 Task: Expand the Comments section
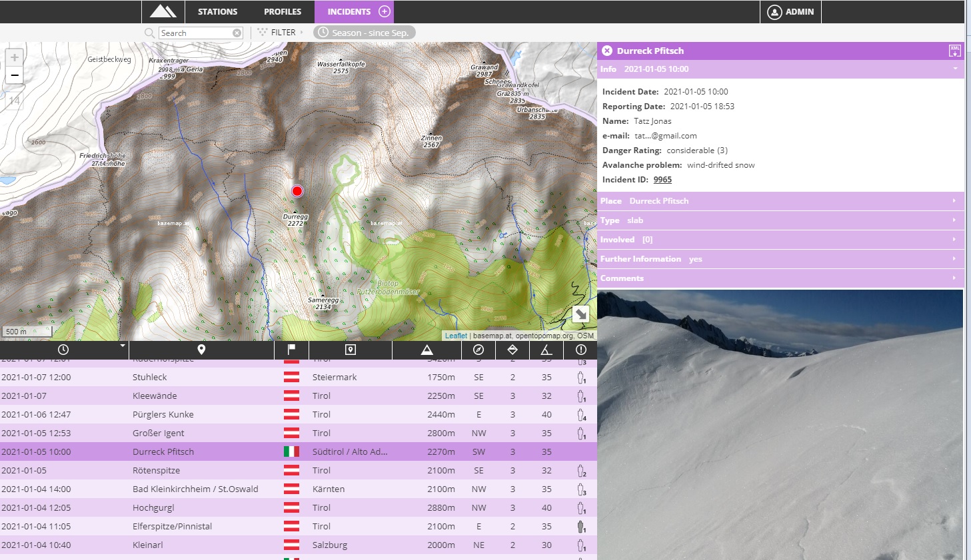click(x=780, y=278)
